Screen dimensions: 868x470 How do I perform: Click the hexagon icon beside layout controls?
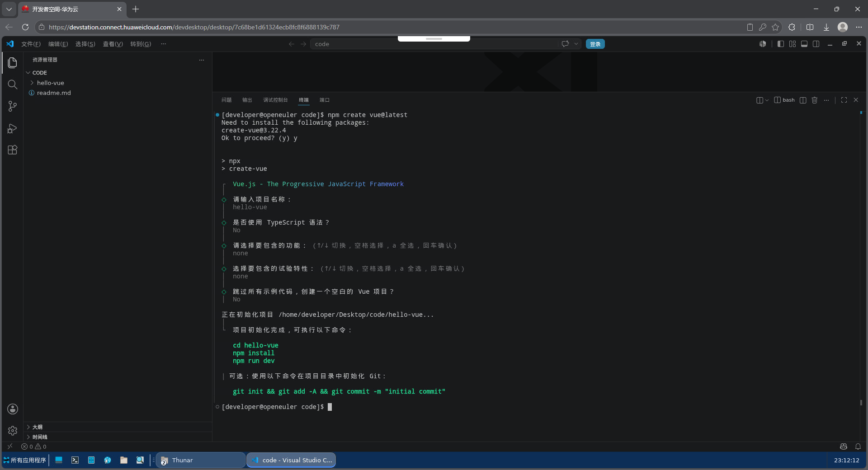coord(763,44)
